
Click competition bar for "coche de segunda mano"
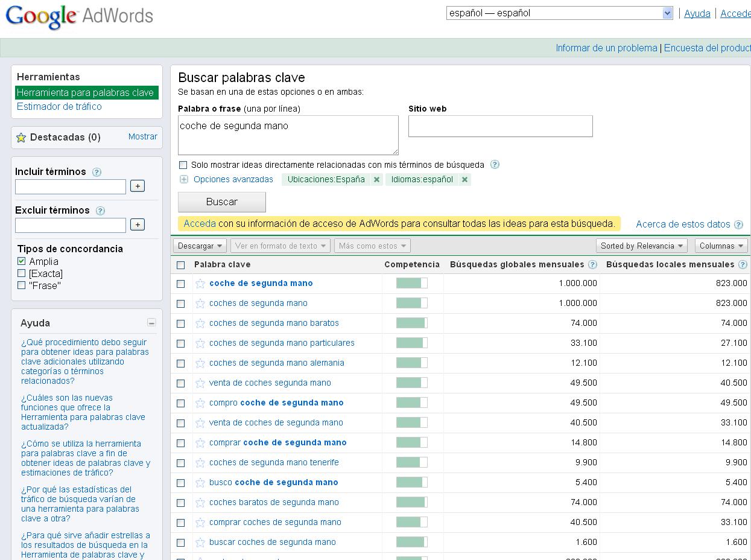click(x=412, y=284)
